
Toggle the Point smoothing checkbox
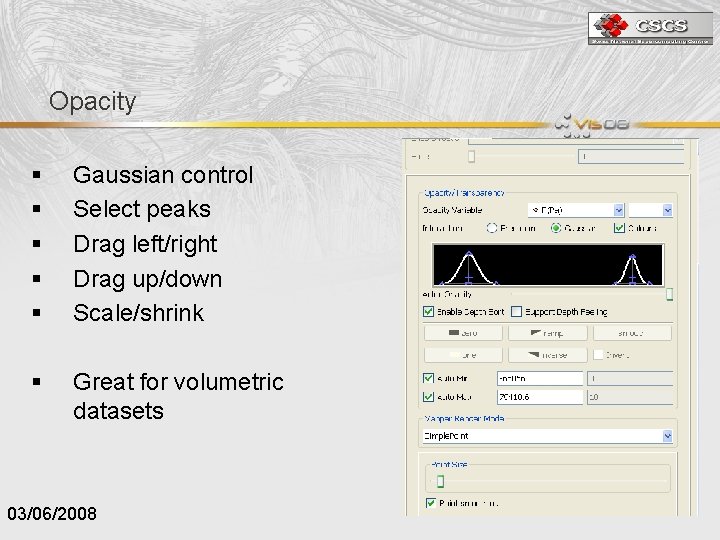(431, 503)
